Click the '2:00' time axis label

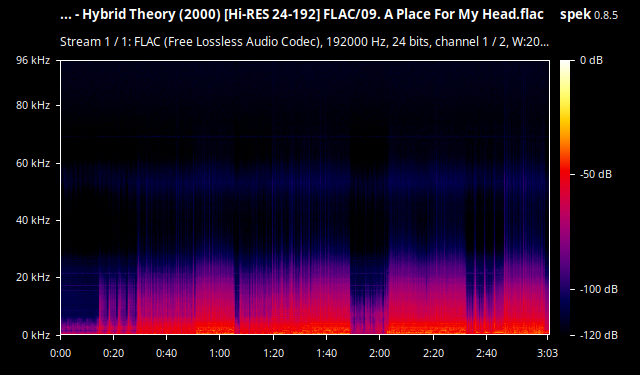(x=380, y=353)
